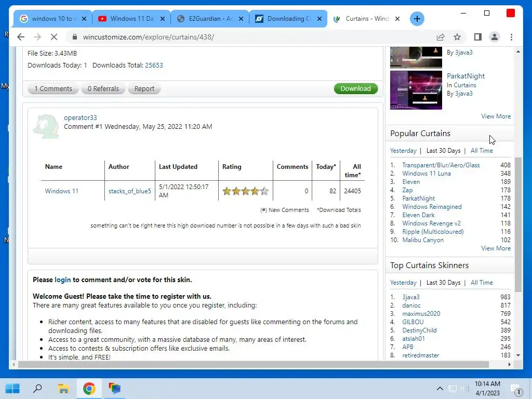Open File Explorer from taskbar
Image resolution: width=532 pixels, height=399 pixels.
[63, 389]
